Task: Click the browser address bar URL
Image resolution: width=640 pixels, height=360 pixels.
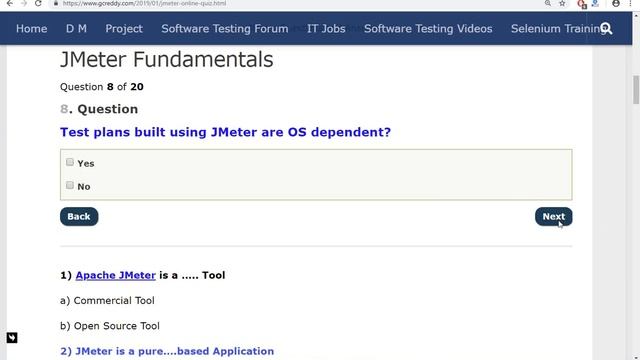Action: (x=144, y=3)
